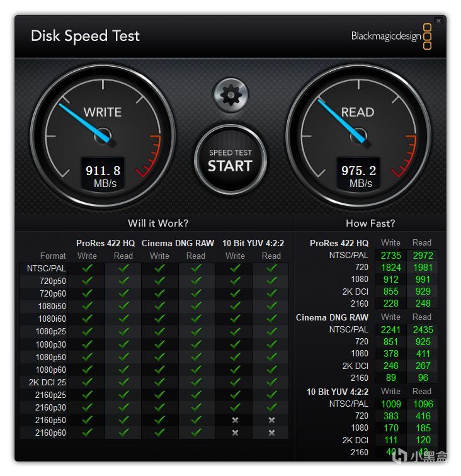Close the Disk Speed Test window
Screen dimensions: 461x476
click(x=438, y=21)
